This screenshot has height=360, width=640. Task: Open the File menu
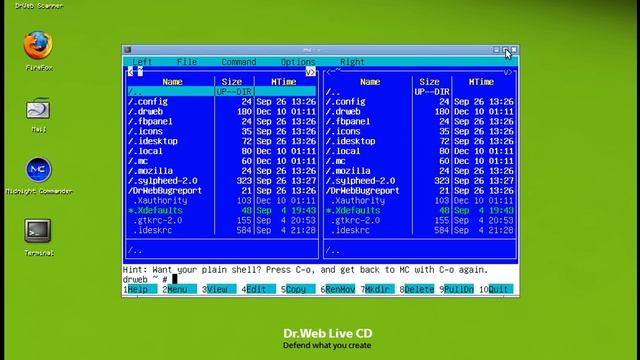coord(187,62)
